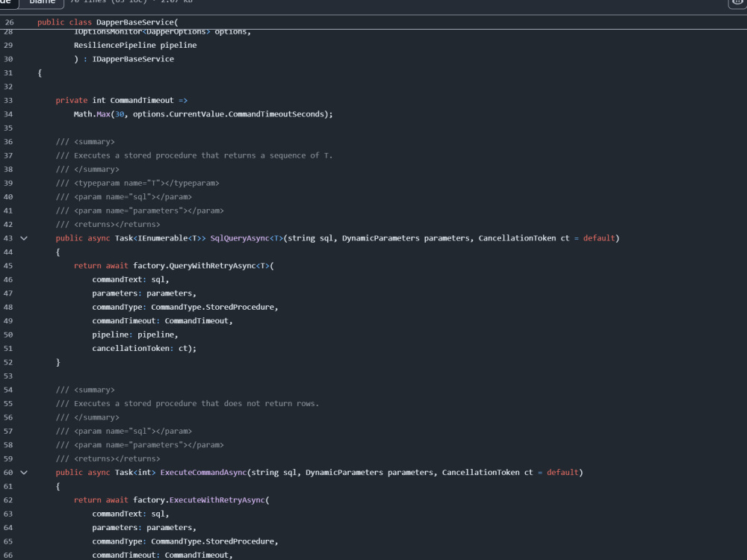Viewport: 747px width, 560px height.
Task: Click 'cancellationToken: ct);' on line 51
Action: point(144,349)
